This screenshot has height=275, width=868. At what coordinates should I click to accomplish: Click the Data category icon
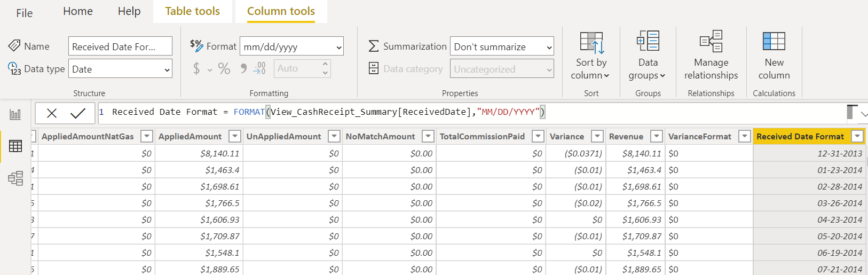pos(374,68)
